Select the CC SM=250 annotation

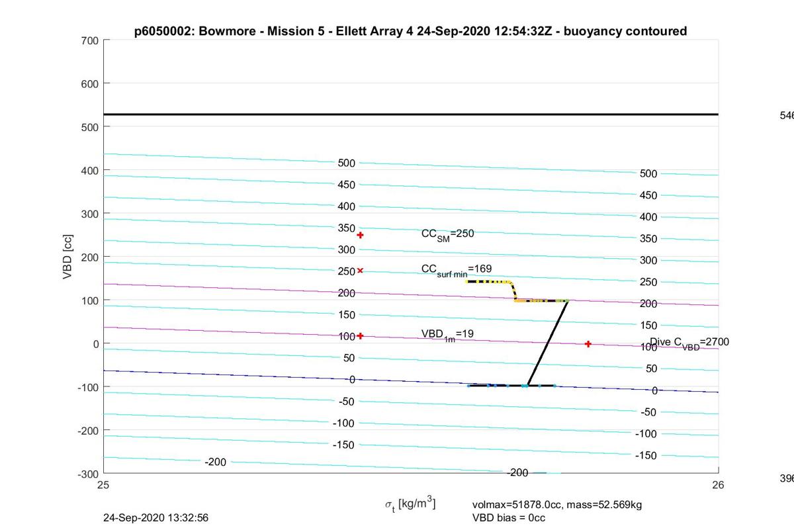click(448, 235)
